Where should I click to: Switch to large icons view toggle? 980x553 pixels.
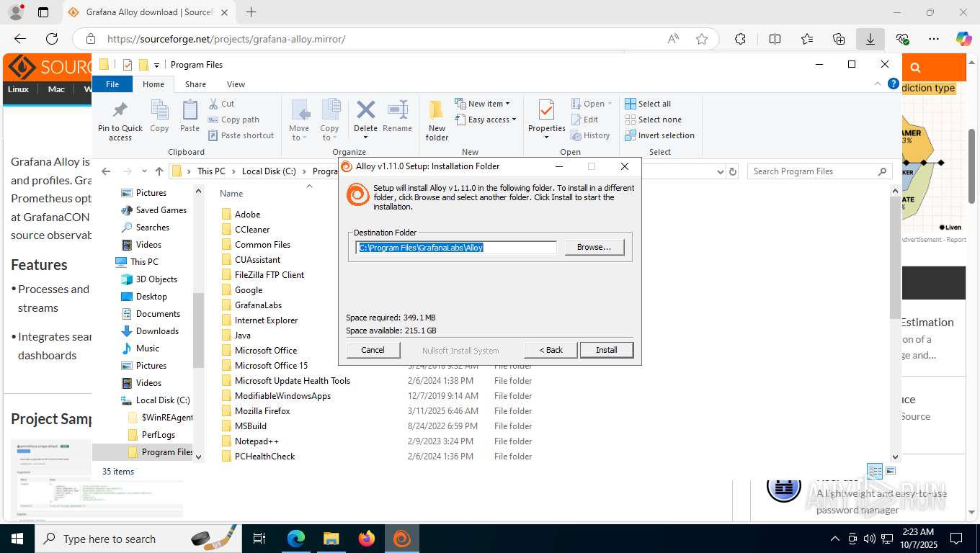point(891,471)
